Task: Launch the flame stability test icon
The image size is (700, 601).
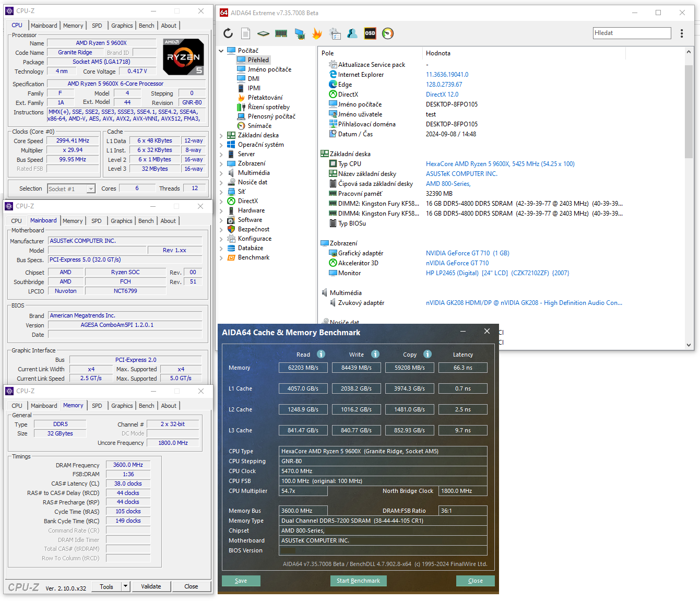Action: [x=317, y=33]
